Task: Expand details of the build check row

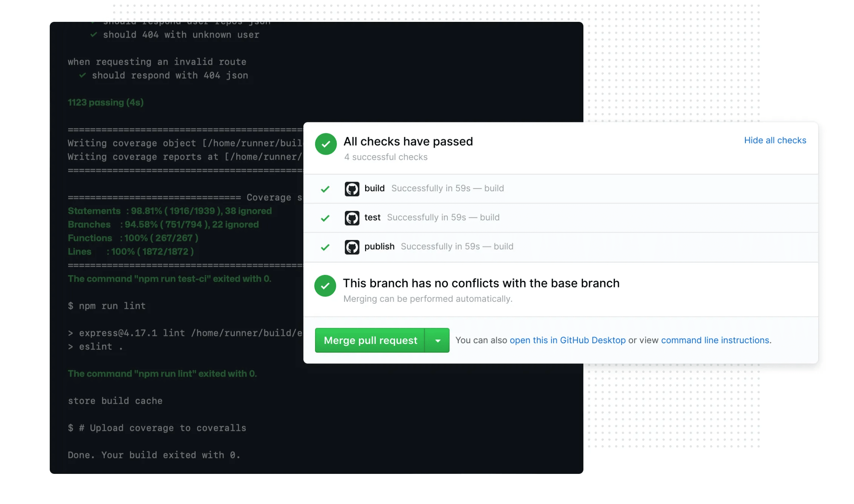Action: [x=448, y=188]
